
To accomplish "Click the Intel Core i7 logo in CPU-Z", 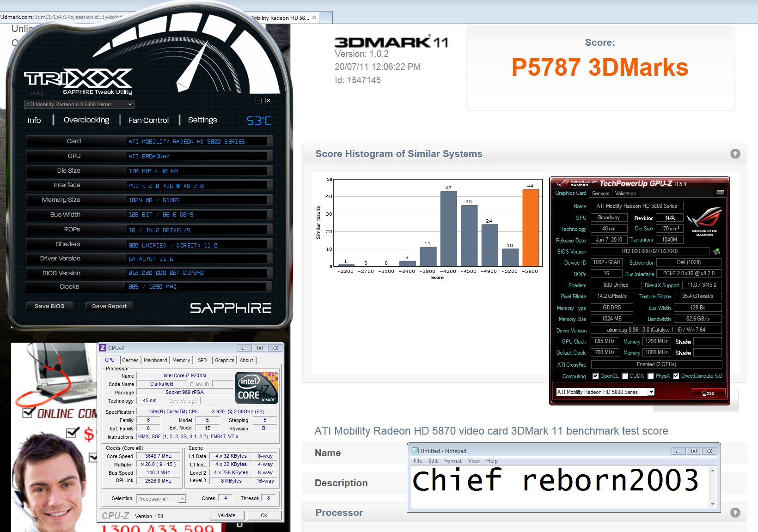I will click(x=257, y=387).
